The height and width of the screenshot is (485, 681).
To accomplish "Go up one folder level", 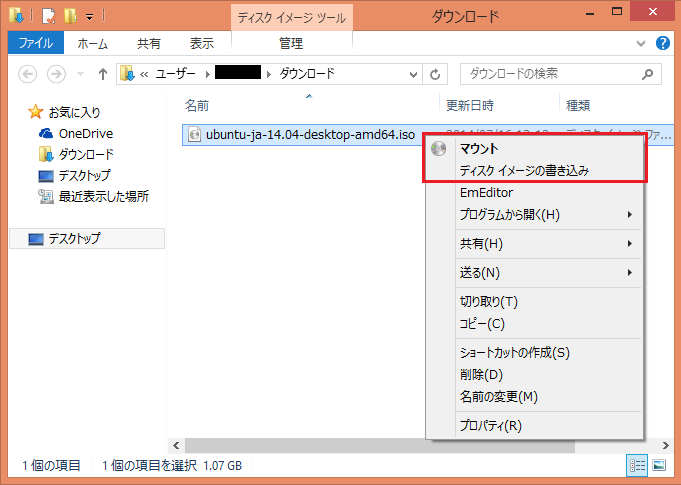I will point(102,74).
